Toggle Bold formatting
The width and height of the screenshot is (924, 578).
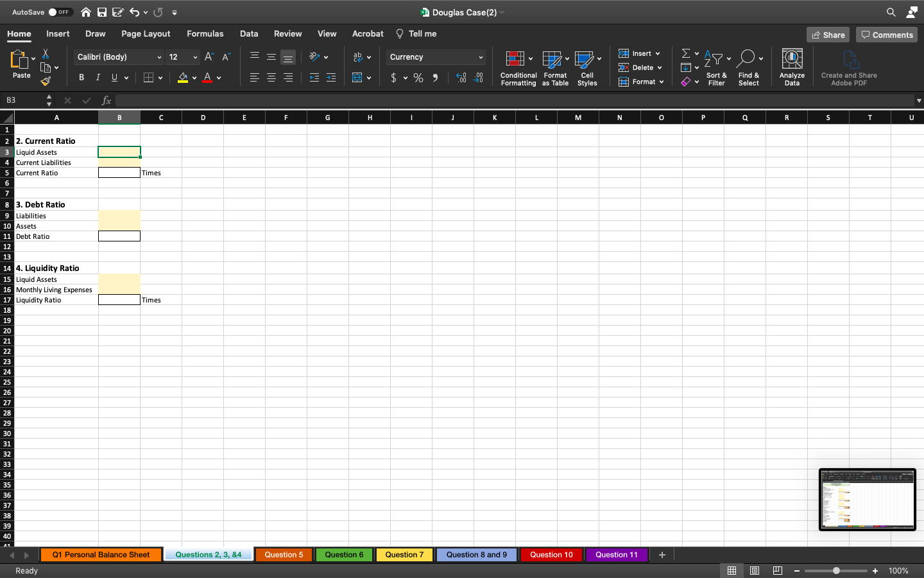point(81,78)
